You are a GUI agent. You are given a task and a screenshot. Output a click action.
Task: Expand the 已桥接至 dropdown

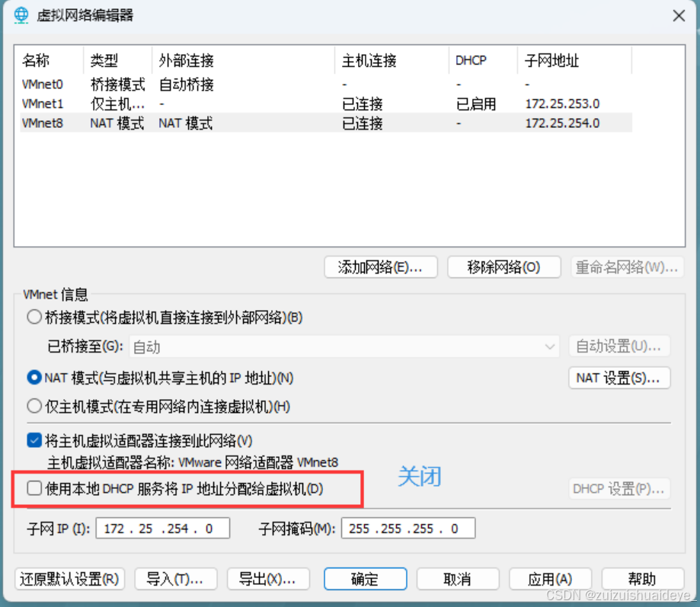344,347
